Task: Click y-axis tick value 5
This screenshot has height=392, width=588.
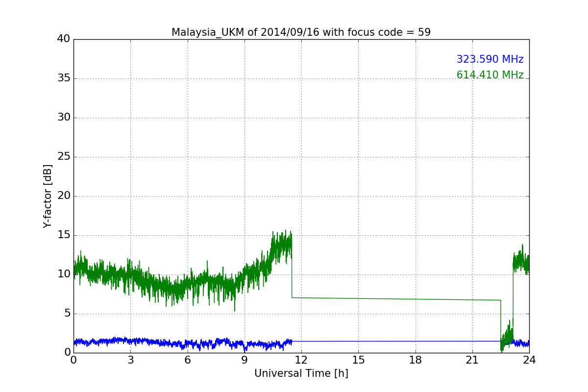Action: click(67, 314)
